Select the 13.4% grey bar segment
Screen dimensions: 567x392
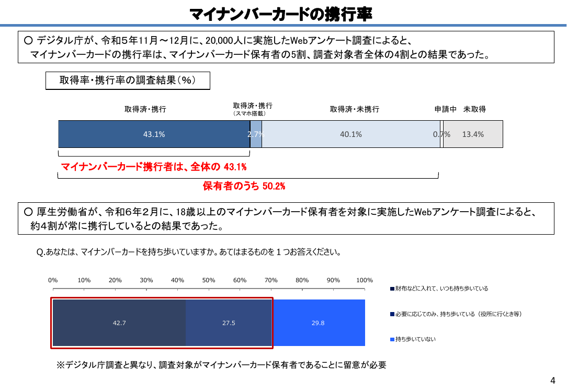coord(473,134)
